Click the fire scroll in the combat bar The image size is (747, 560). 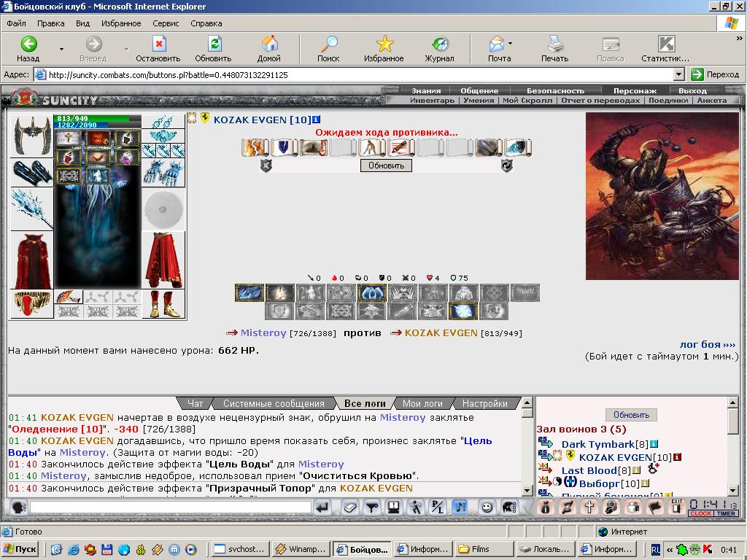click(255, 147)
